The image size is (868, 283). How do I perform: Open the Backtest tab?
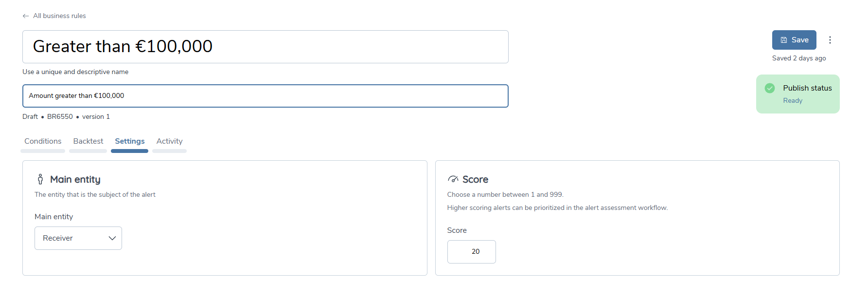(88, 141)
